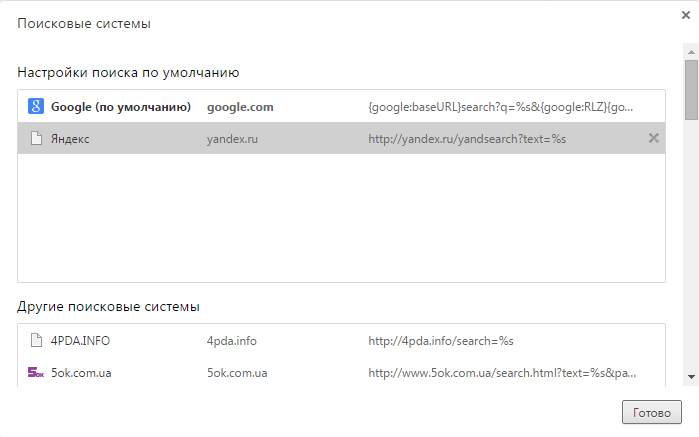
Task: Edit the Google baseURL search URL
Action: coord(500,107)
